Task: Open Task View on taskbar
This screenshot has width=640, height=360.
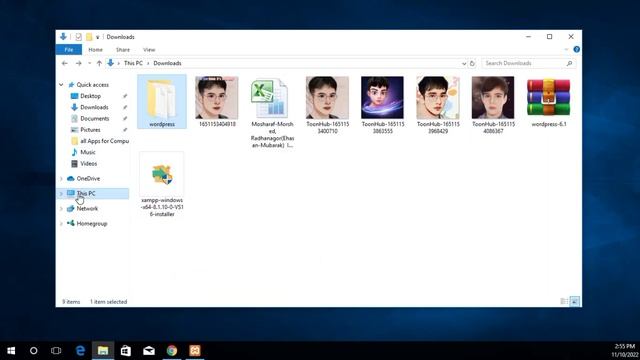Action: tap(56, 351)
